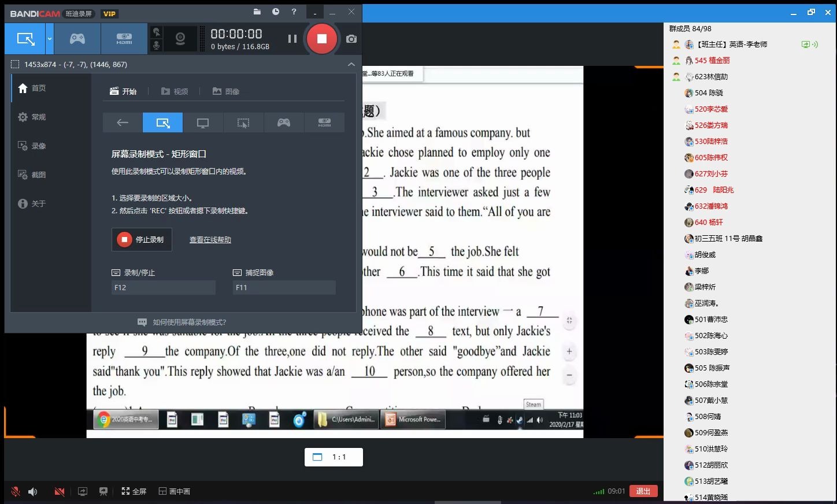Pause the Bandicam recording
Image resolution: width=837 pixels, height=504 pixels.
(x=292, y=39)
